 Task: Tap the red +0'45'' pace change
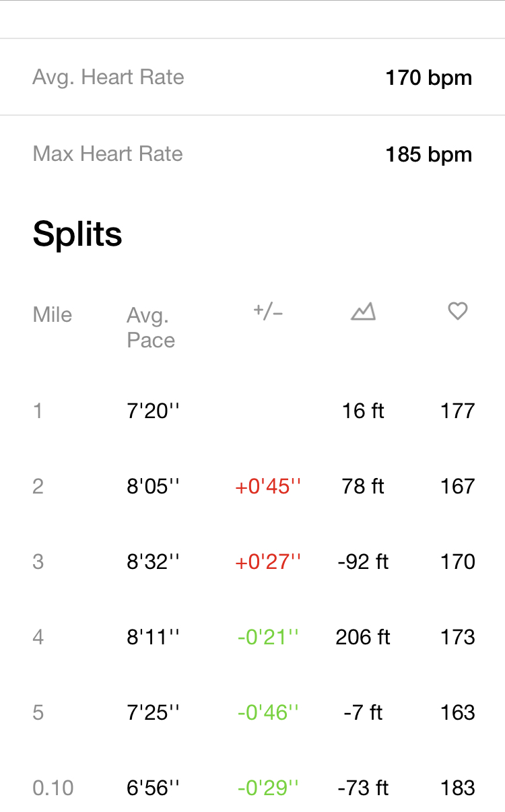pos(268,486)
